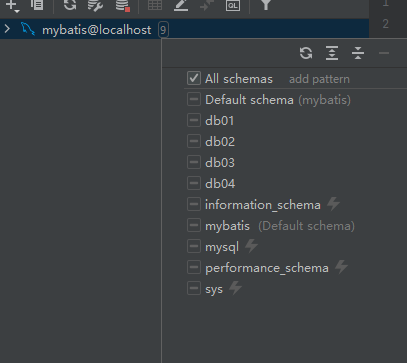Click the lightning icon beside information_schema

pyautogui.click(x=333, y=204)
